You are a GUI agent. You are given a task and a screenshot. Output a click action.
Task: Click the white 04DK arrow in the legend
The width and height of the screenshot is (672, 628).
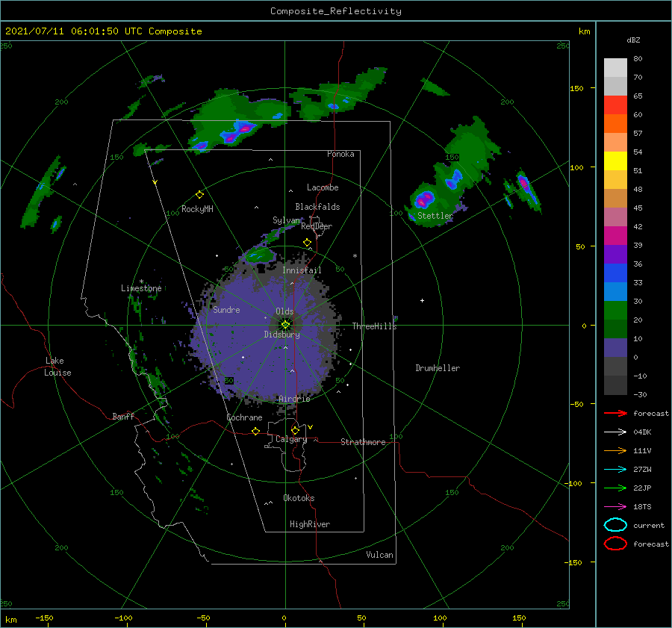coord(615,432)
